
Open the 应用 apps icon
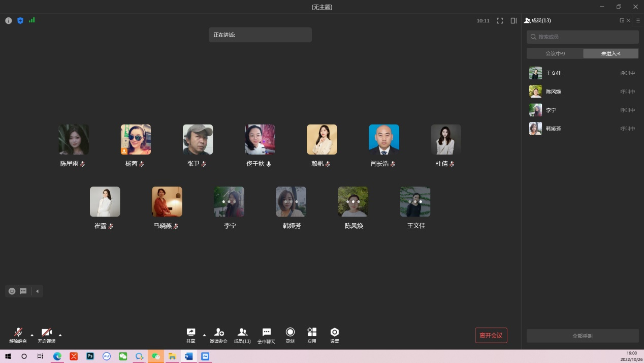312,332
